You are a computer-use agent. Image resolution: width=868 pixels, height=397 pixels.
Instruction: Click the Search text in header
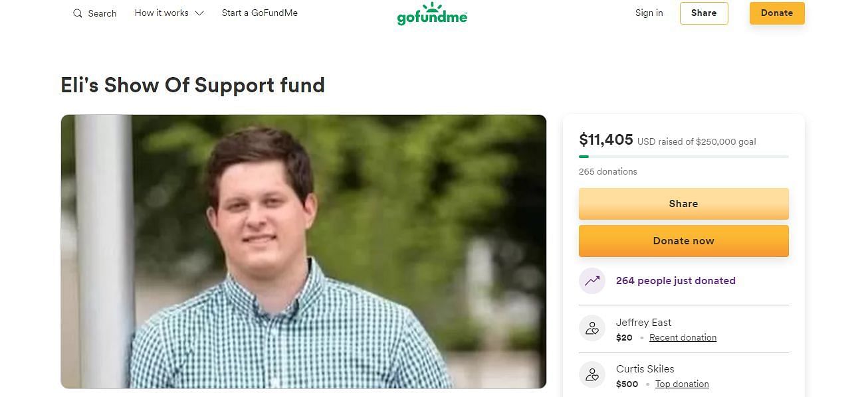click(102, 13)
